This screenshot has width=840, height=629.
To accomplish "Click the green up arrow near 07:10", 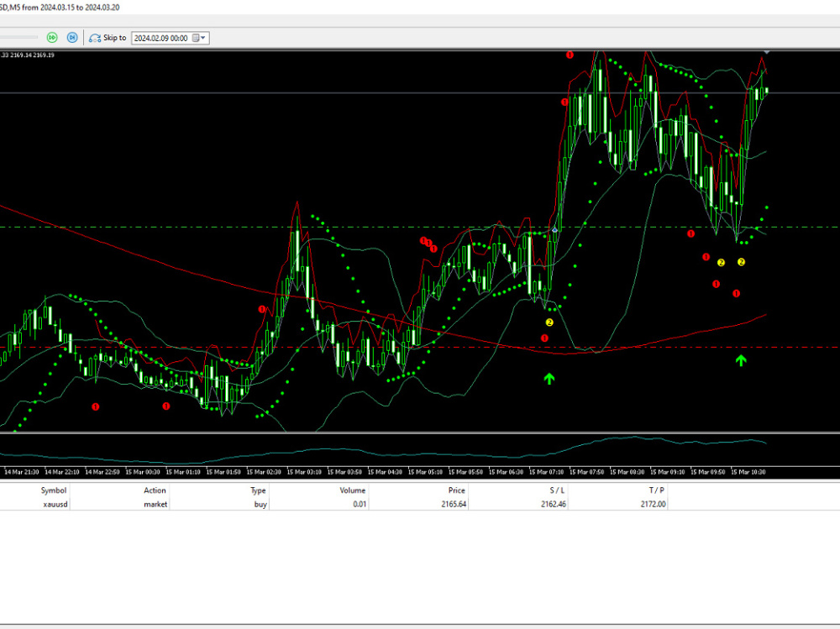I will point(549,379).
